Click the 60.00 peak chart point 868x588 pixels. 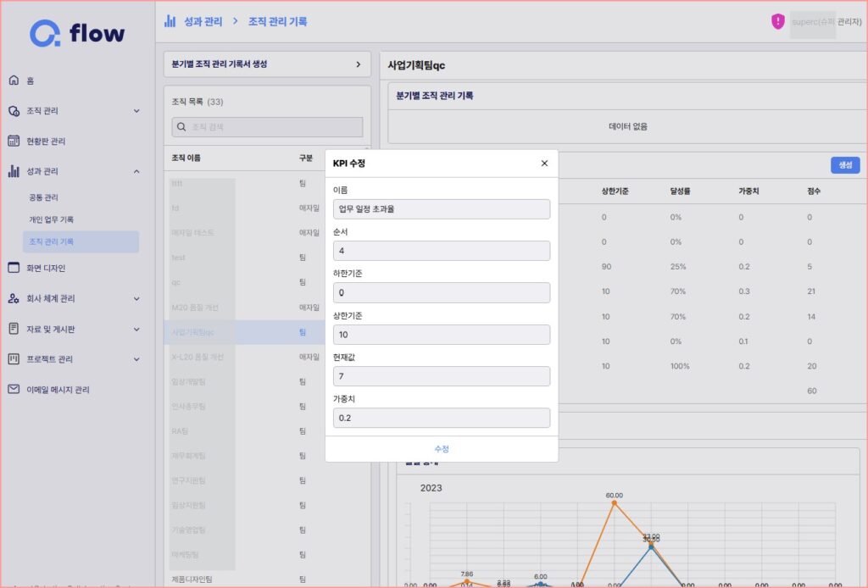click(614, 502)
